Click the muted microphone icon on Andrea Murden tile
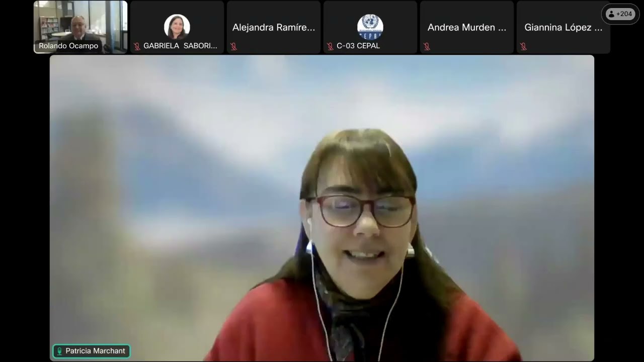This screenshot has height=362, width=644. click(427, 46)
